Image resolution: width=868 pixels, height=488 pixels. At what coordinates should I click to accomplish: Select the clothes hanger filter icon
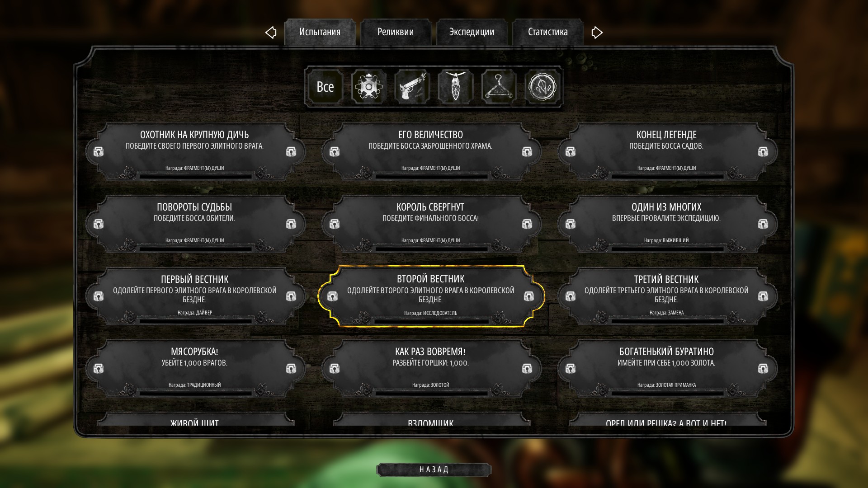pyautogui.click(x=499, y=87)
